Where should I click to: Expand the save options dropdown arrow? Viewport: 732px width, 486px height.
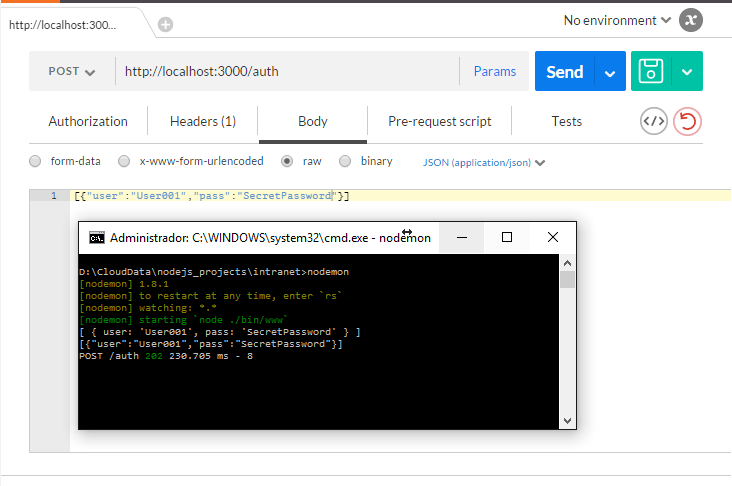coord(687,71)
